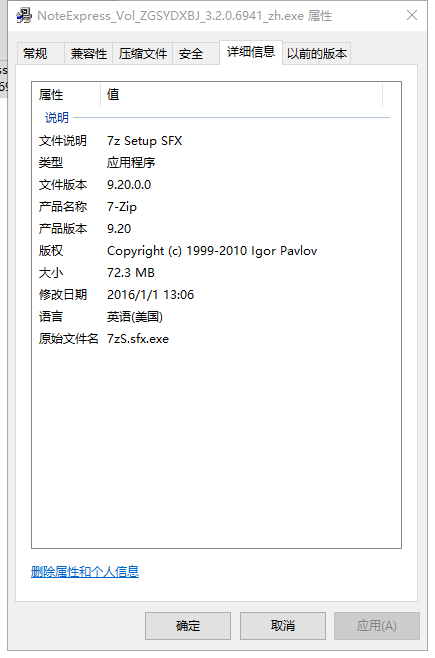Click the 值 column header
Screen dimensions: 435x658
tap(242, 94)
